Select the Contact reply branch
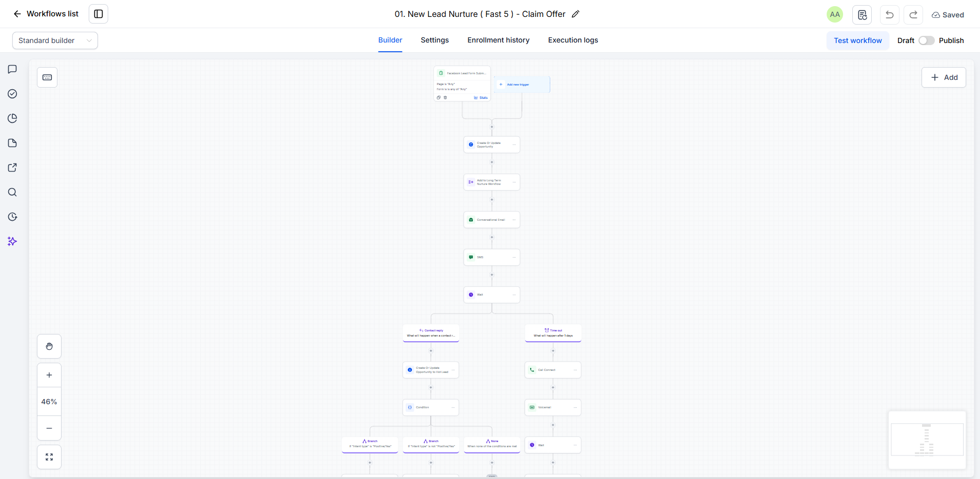This screenshot has width=980, height=479. point(431,333)
